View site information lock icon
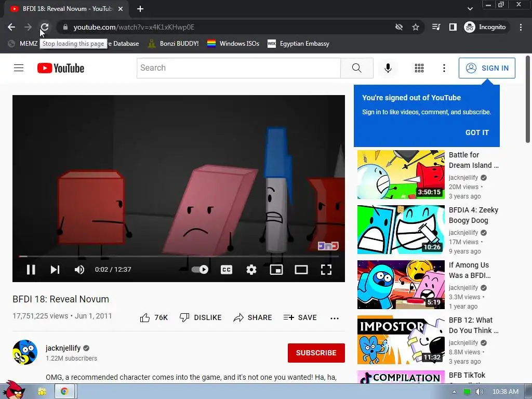Image resolution: width=532 pixels, height=399 pixels. [65, 27]
